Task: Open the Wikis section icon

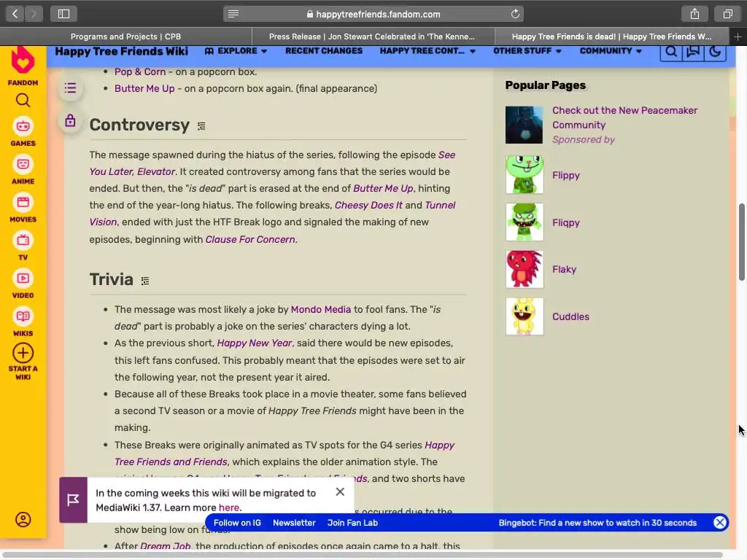Action: 23,316
